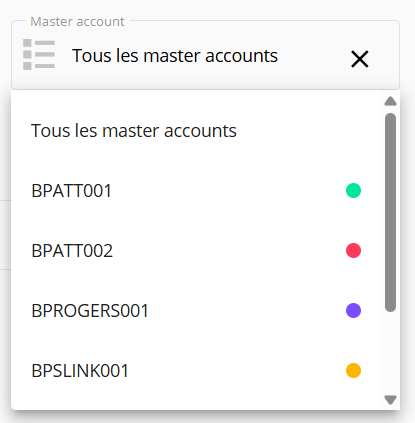415x423 pixels.
Task: Click empty row space between BPATT001 and its dot
Action: coord(228,190)
